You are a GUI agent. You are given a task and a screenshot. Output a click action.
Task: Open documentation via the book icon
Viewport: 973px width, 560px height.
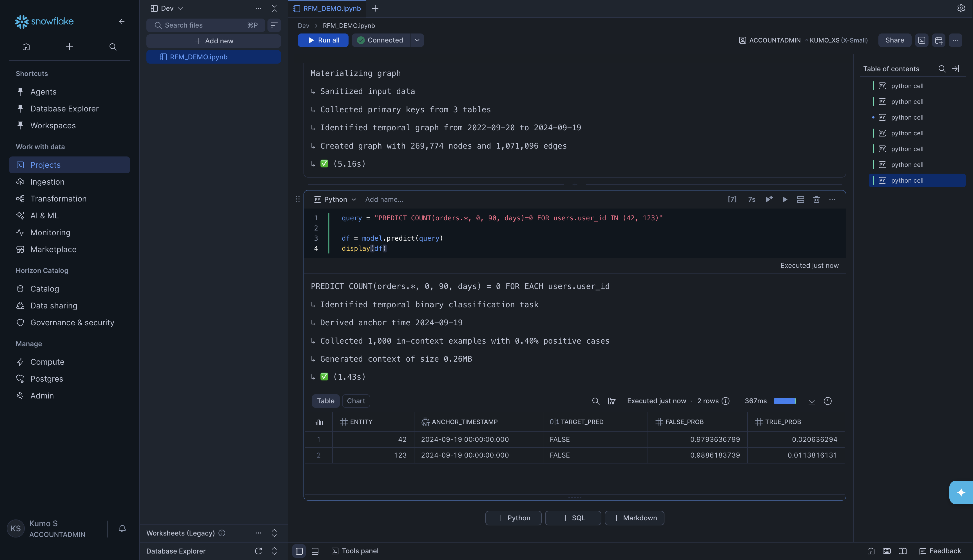pos(902,551)
